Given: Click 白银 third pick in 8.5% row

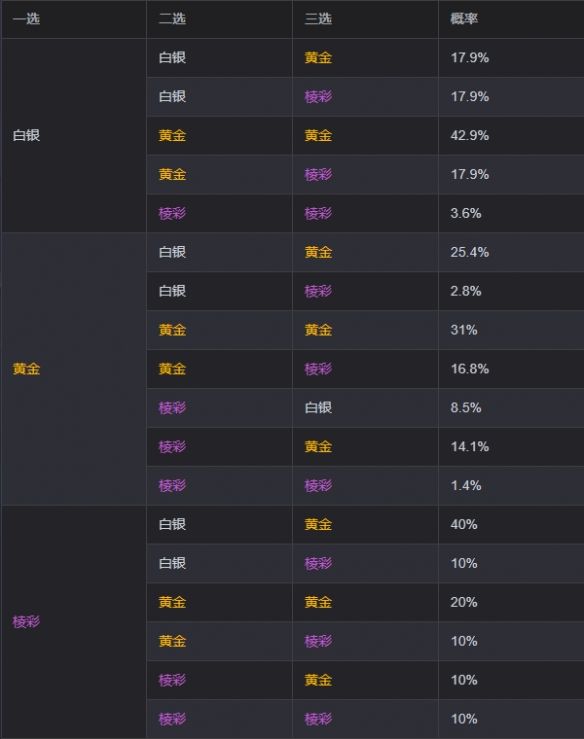Looking at the screenshot, I should point(319,408).
